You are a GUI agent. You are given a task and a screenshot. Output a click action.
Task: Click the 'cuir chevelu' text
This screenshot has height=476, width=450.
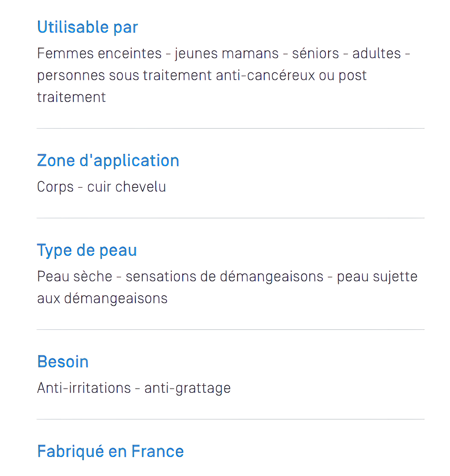pyautogui.click(x=127, y=187)
